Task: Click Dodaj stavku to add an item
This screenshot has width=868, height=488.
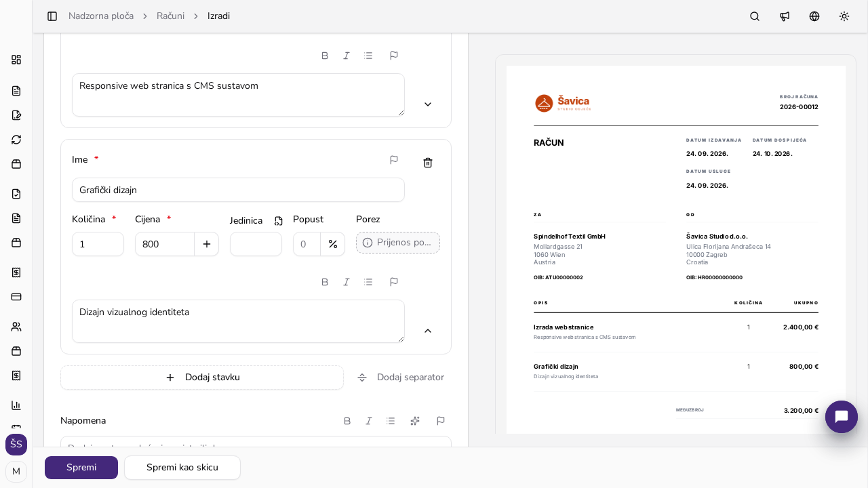Action: (x=202, y=378)
